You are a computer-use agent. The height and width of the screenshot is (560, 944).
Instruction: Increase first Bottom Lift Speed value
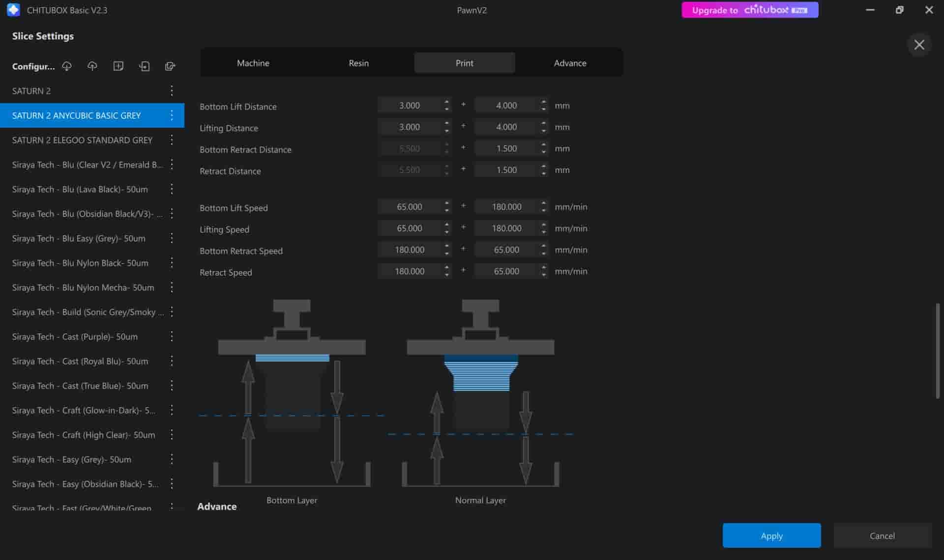446,203
